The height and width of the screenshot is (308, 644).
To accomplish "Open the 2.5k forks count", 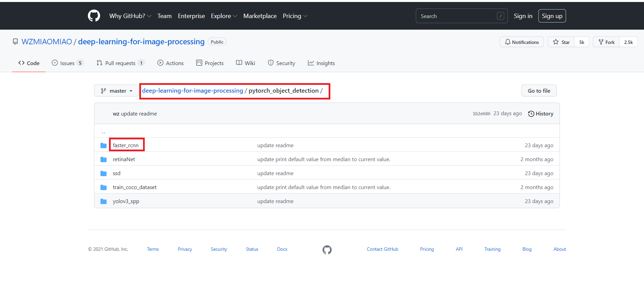I will point(628,42).
